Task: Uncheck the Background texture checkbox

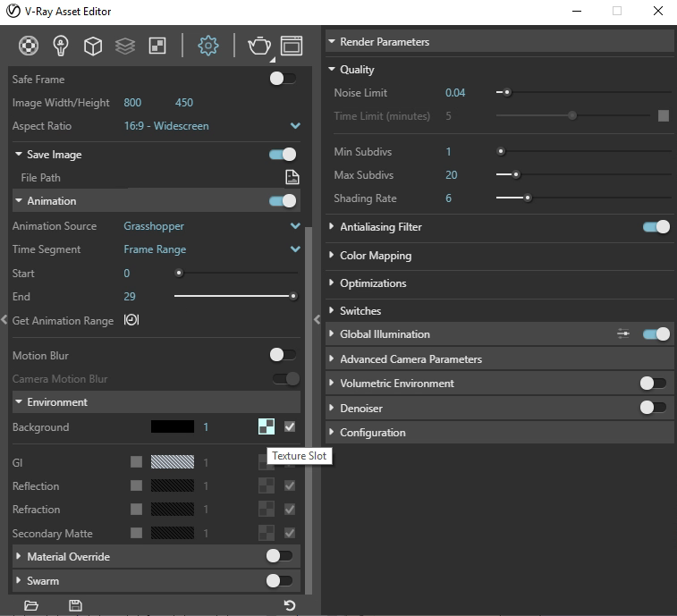Action: pyautogui.click(x=290, y=426)
